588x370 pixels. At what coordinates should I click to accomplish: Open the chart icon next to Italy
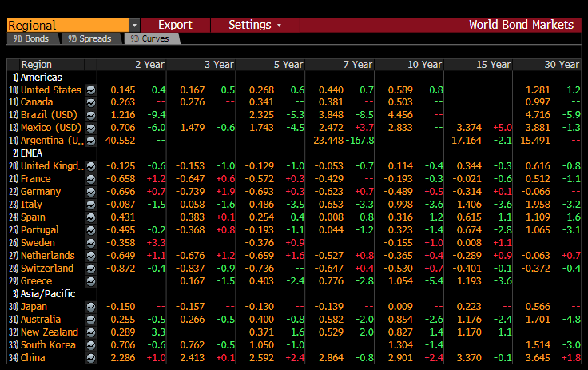tap(91, 205)
